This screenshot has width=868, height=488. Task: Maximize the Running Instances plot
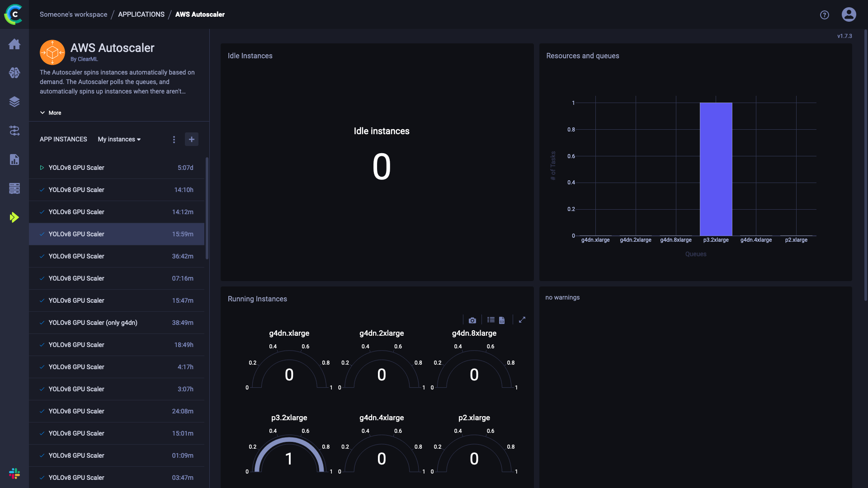pos(522,320)
